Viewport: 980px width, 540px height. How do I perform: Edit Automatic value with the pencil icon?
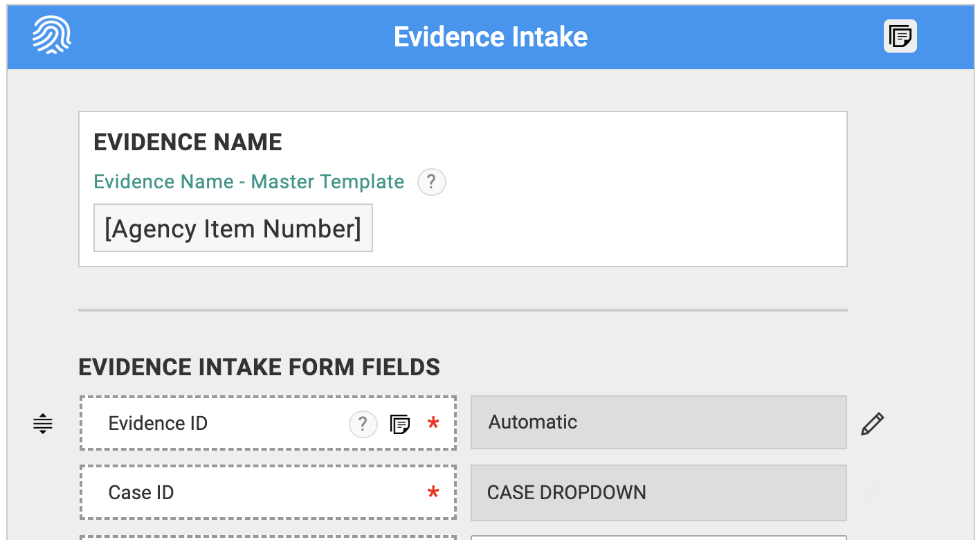click(x=872, y=423)
